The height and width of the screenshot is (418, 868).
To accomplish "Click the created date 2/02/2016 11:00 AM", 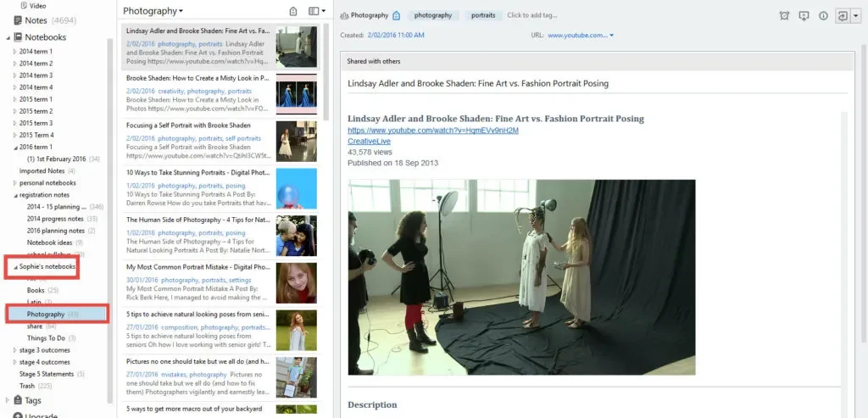I will coord(396,36).
